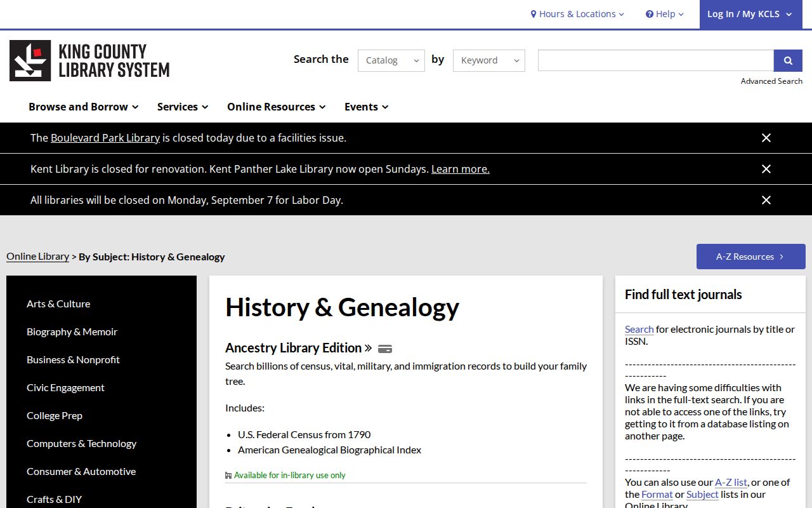
Task: Choose Civic Engagement from the sidebar
Action: pyautogui.click(x=65, y=387)
